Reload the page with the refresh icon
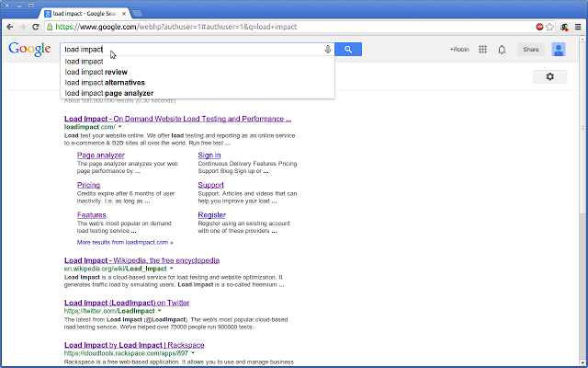Viewport: 588px width, 368px height. pyautogui.click(x=36, y=27)
